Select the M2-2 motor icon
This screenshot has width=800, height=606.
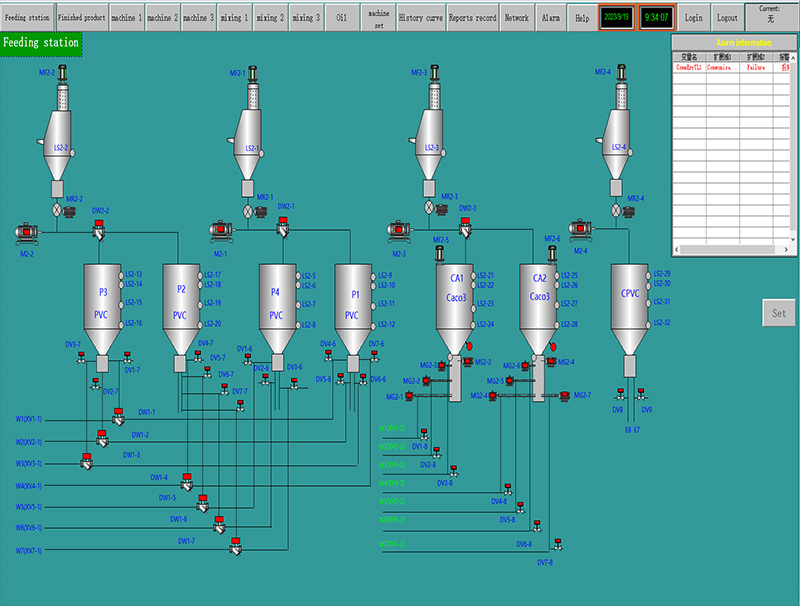point(26,232)
